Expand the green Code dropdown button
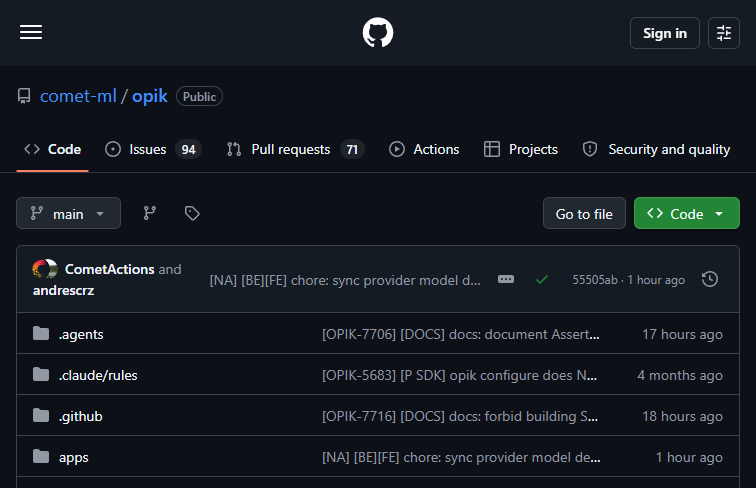 [x=687, y=213]
